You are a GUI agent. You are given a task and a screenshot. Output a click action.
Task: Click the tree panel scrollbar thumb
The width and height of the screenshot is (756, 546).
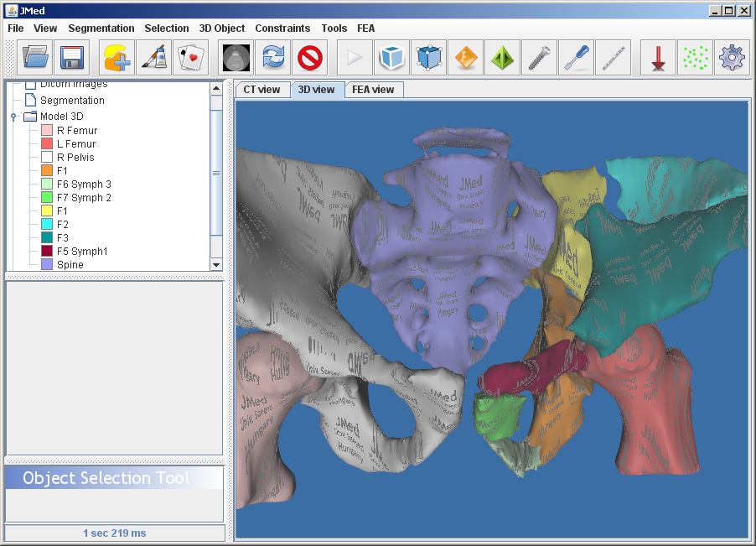tap(216, 173)
